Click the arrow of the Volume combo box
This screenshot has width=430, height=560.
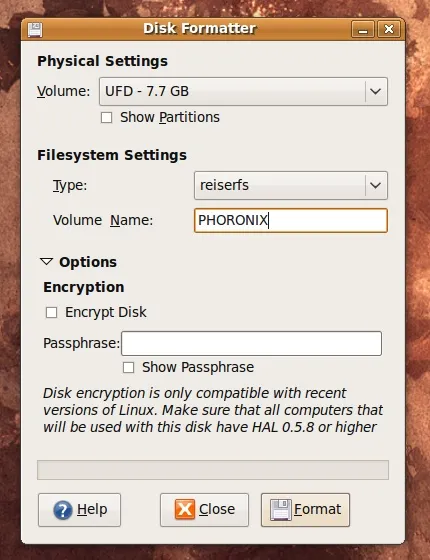pos(375,91)
